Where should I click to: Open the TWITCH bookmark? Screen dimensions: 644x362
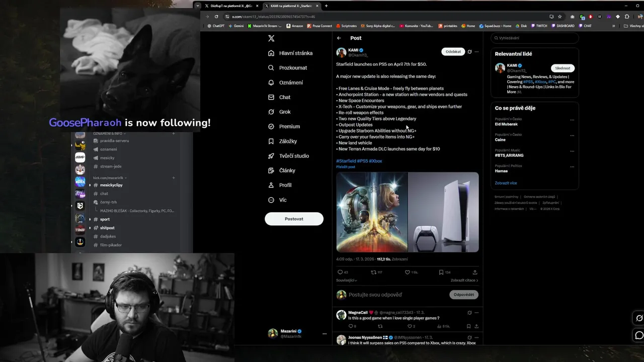pyautogui.click(x=538, y=26)
